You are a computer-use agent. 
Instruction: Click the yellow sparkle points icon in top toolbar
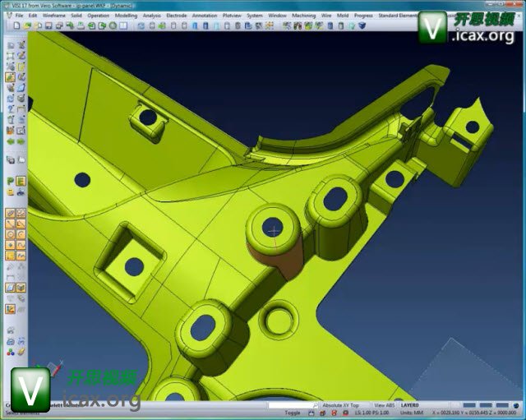pyautogui.click(x=270, y=25)
